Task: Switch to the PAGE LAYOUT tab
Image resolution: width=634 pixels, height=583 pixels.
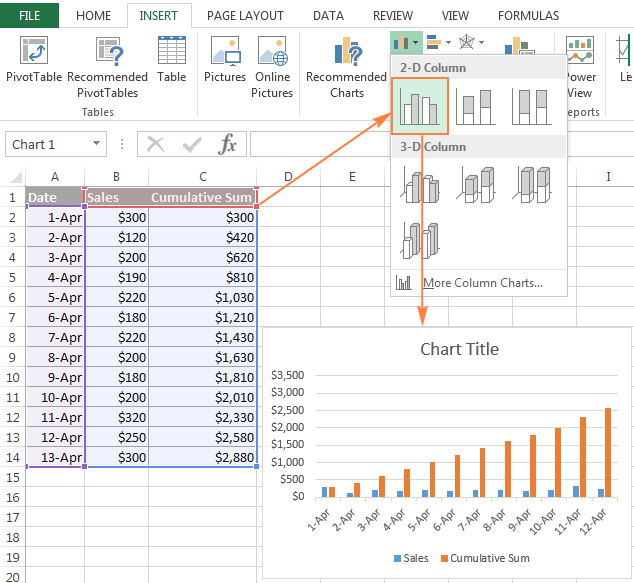Action: click(245, 16)
